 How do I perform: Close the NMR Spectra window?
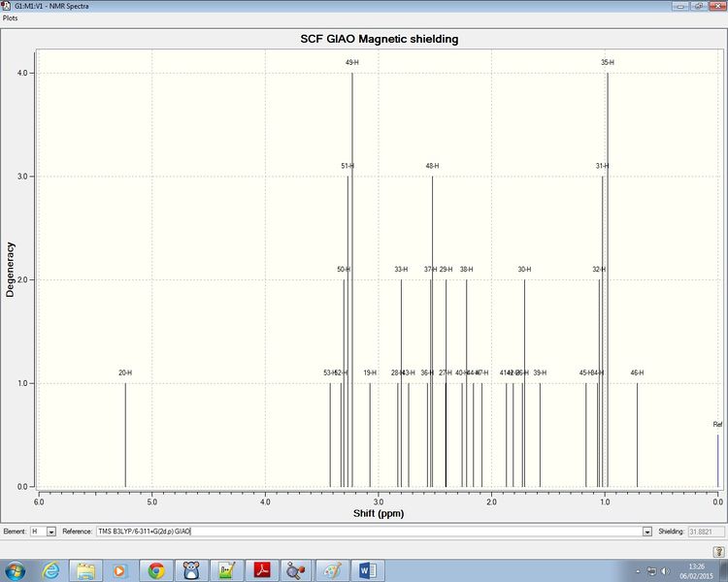click(x=717, y=6)
